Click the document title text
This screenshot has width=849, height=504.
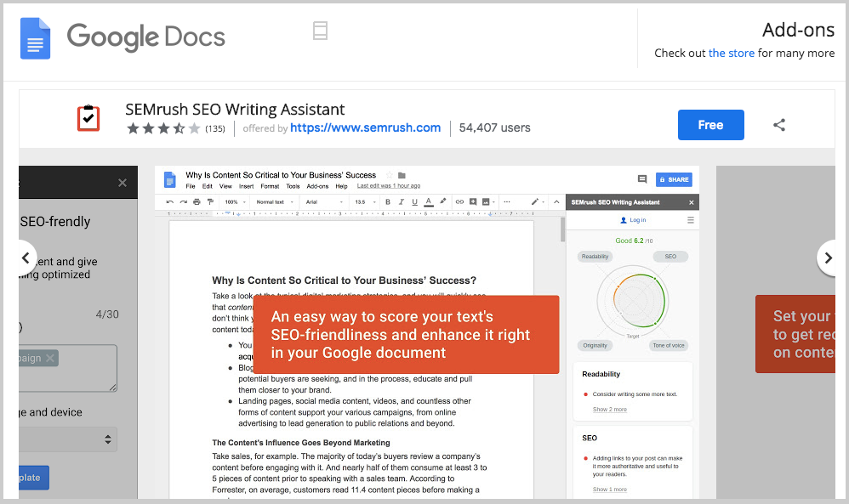tap(281, 175)
